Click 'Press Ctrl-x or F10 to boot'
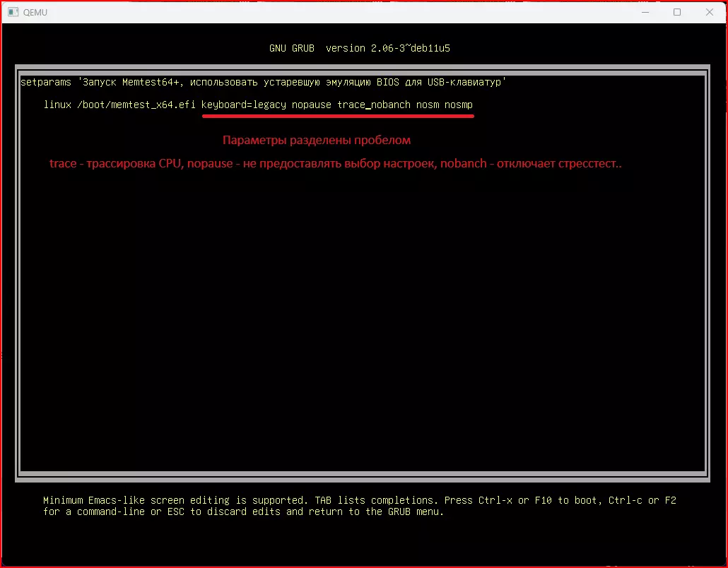This screenshot has height=568, width=728. click(523, 500)
